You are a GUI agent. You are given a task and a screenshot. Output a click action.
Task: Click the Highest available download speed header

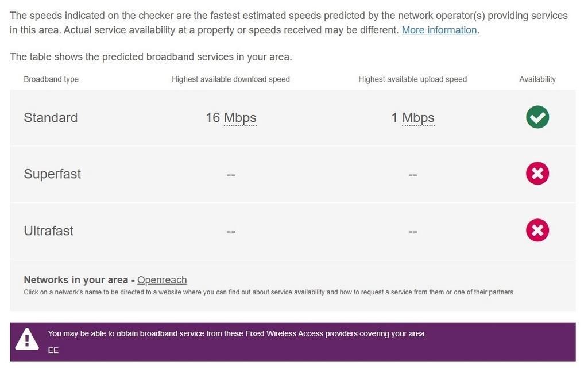tap(231, 79)
